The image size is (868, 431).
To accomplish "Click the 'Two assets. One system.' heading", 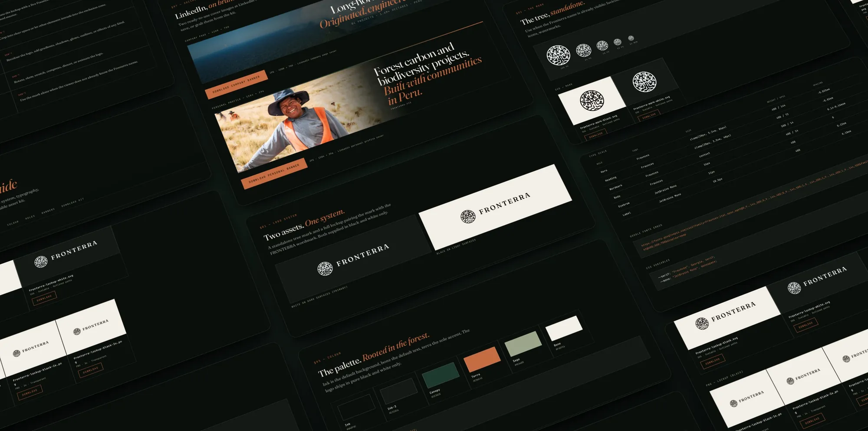I will 304,225.
